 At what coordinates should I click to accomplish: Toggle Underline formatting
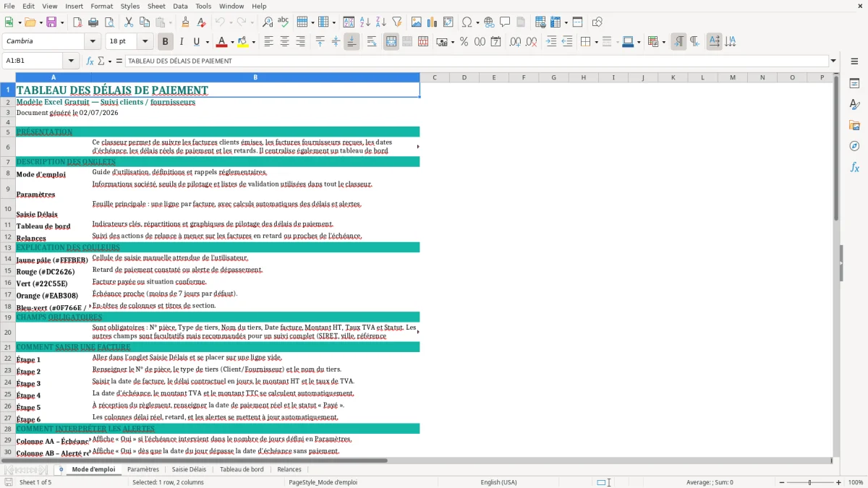tap(196, 42)
